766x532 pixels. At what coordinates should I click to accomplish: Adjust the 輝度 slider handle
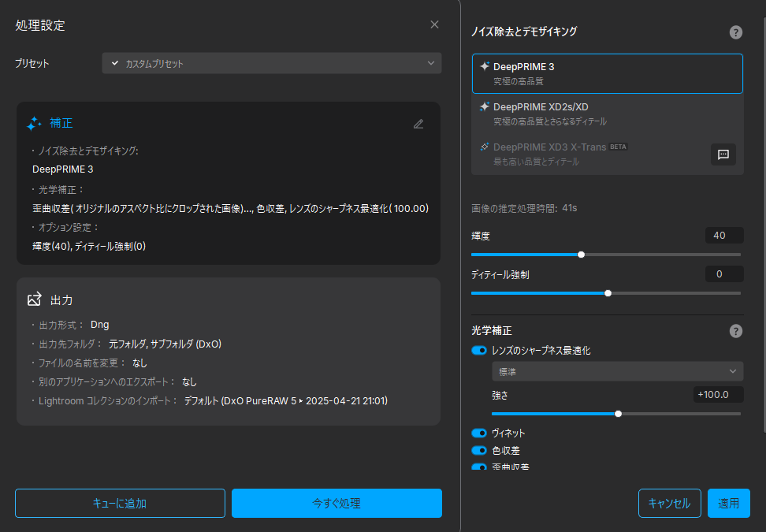[x=581, y=255]
